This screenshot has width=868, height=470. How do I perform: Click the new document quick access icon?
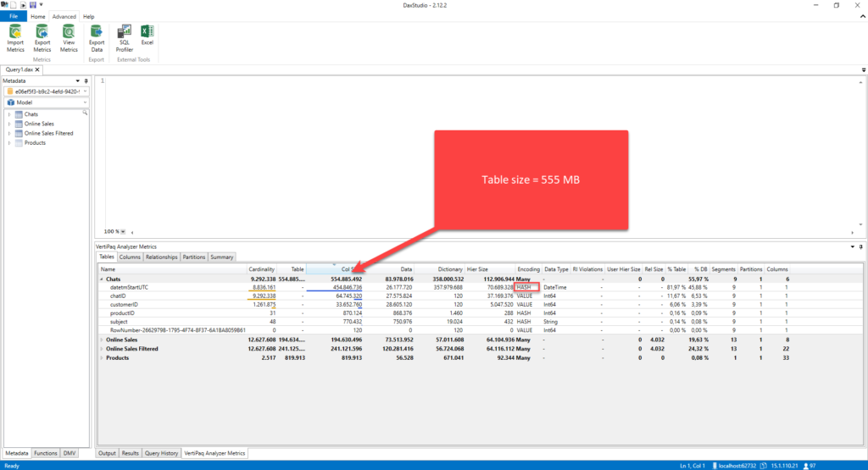(14, 5)
